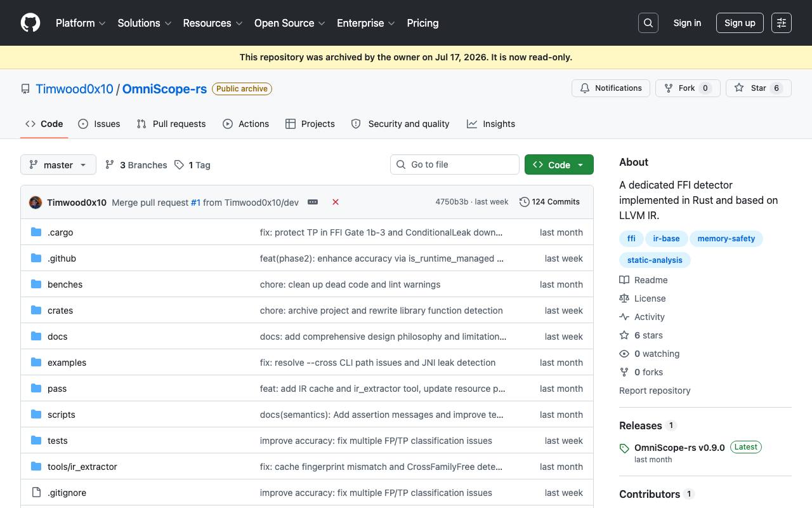Open the scripts folder icon
The image size is (812, 508).
coord(36,415)
